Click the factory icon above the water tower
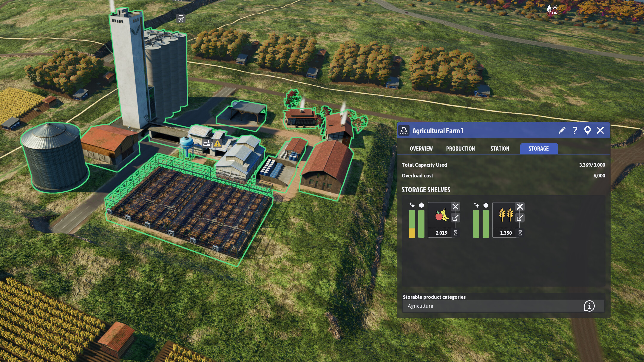 point(206,143)
